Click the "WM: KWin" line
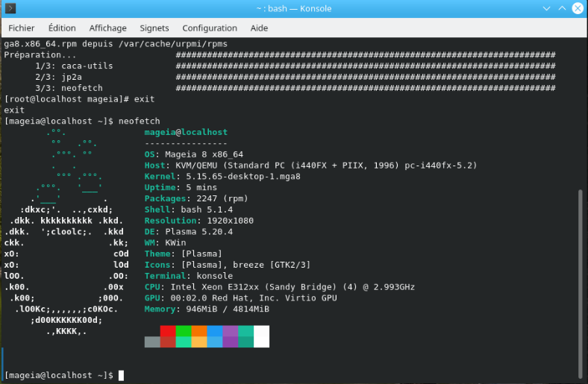Screen dimensions: 588x384 (166, 243)
